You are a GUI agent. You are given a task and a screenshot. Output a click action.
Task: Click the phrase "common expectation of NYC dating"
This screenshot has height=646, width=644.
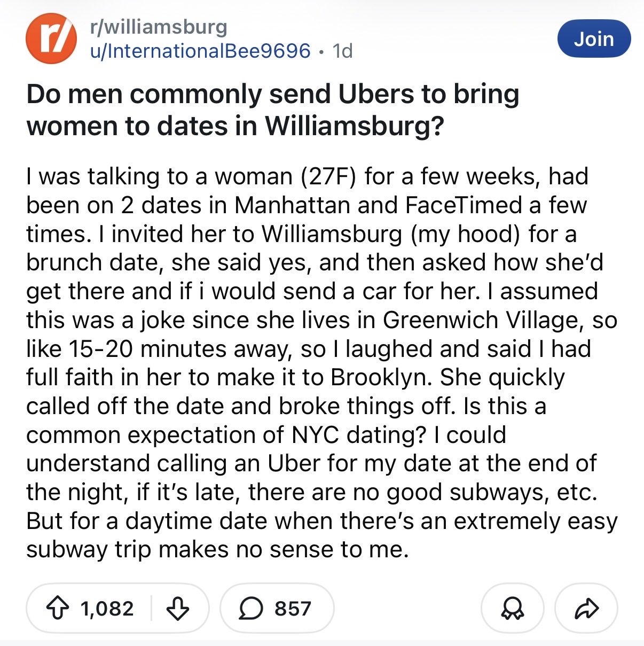224,435
